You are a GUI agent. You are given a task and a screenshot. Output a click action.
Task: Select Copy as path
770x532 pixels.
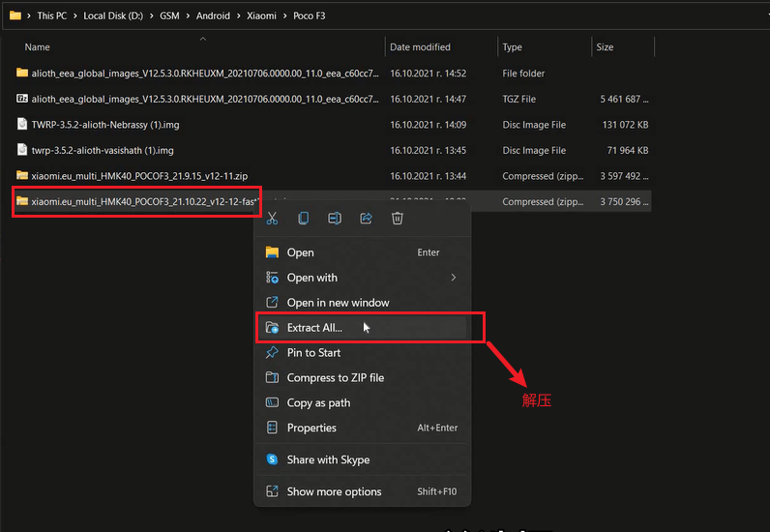(x=363, y=402)
